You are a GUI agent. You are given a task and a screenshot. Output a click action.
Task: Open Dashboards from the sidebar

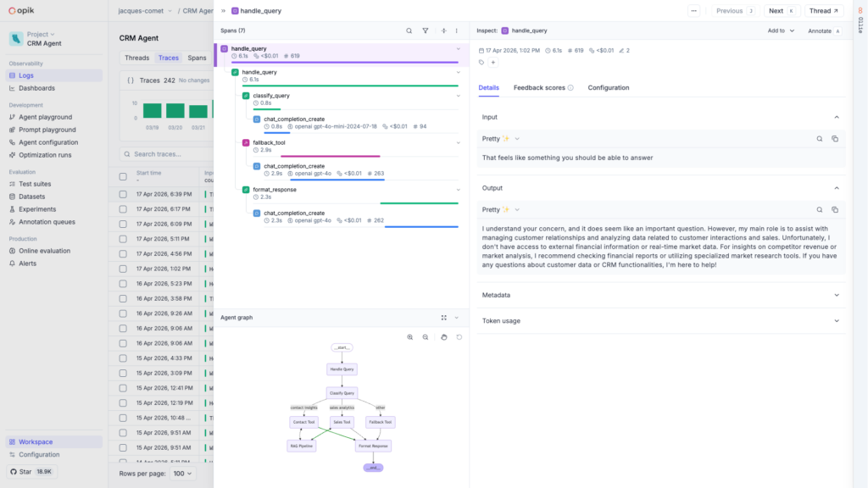tap(37, 88)
